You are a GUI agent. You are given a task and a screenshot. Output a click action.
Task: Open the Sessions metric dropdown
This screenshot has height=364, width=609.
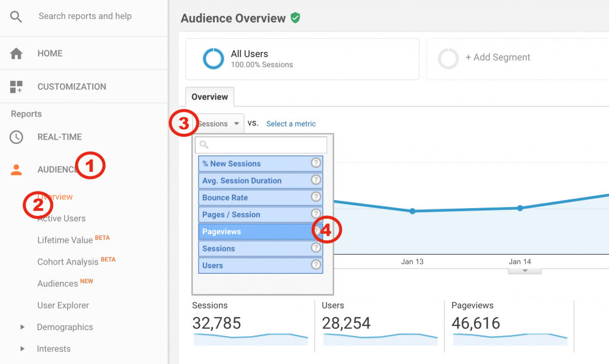click(x=218, y=123)
